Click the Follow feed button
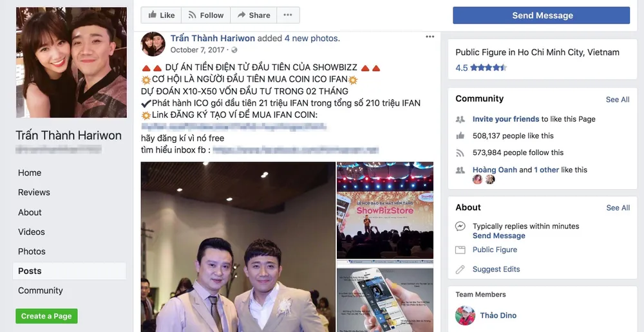 [206, 15]
